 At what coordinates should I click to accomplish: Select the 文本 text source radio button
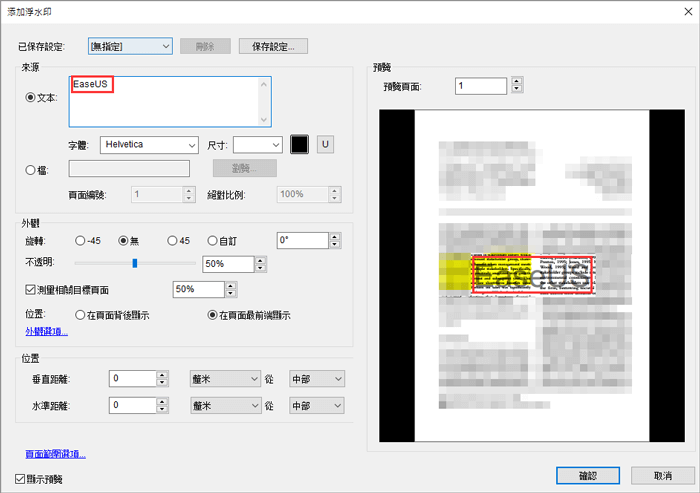pyautogui.click(x=30, y=97)
